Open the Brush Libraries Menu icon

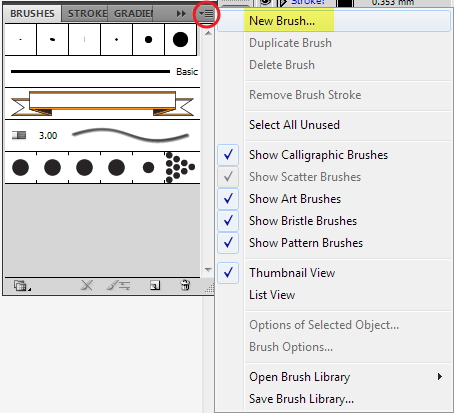tap(22, 286)
